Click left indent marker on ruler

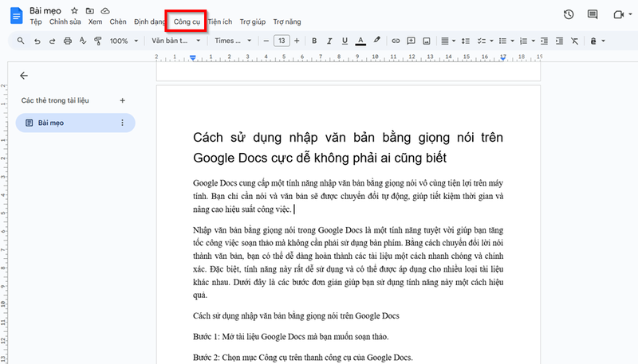[193, 58]
